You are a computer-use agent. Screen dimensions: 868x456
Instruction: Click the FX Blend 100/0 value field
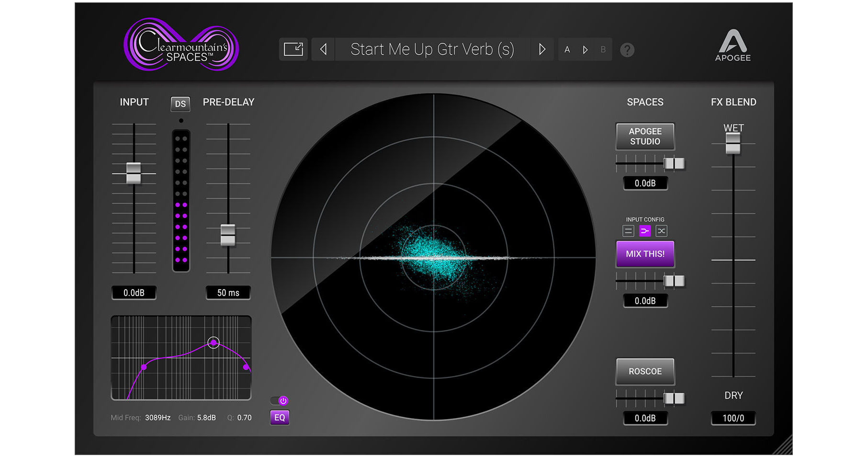733,418
